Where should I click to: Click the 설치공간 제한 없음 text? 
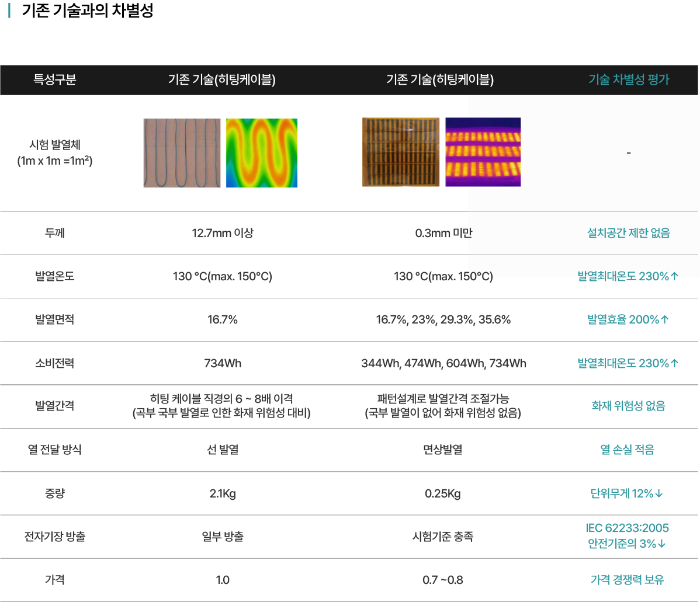(628, 234)
